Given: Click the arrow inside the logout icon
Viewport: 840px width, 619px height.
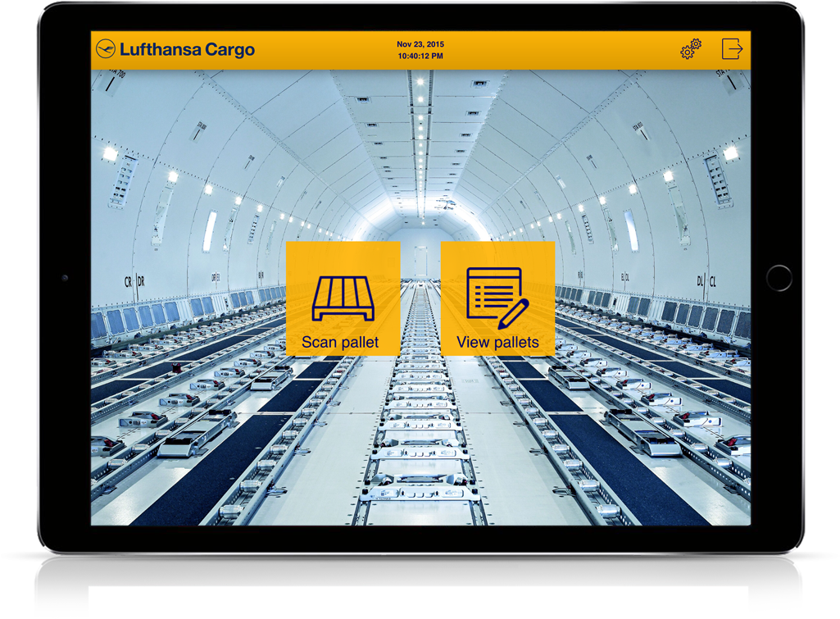Looking at the screenshot, I should click(x=735, y=49).
